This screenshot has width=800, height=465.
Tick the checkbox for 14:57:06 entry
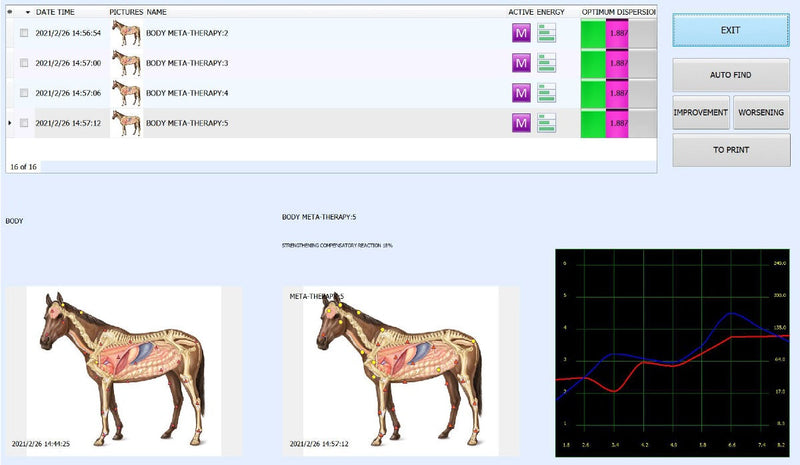[24, 93]
